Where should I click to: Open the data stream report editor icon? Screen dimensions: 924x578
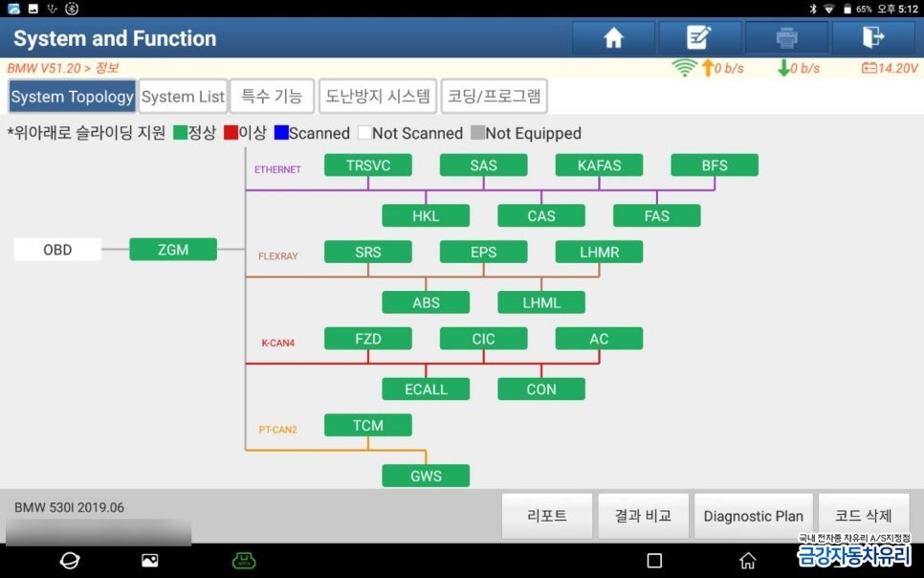point(699,36)
